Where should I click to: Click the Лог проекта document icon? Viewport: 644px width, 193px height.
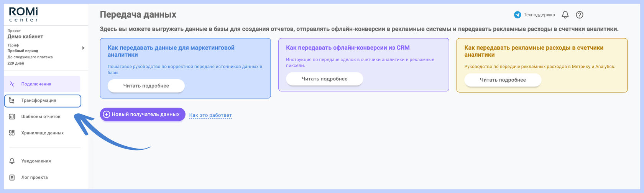[12, 177]
